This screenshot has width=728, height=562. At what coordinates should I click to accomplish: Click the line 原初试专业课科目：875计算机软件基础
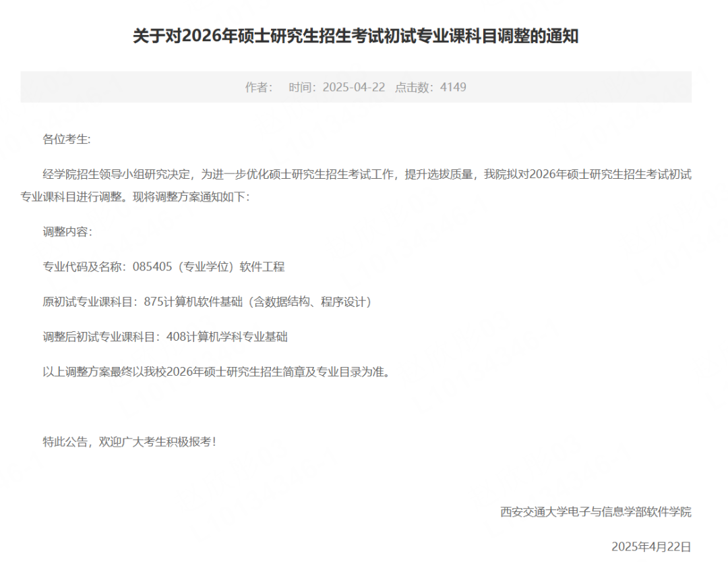click(x=207, y=302)
